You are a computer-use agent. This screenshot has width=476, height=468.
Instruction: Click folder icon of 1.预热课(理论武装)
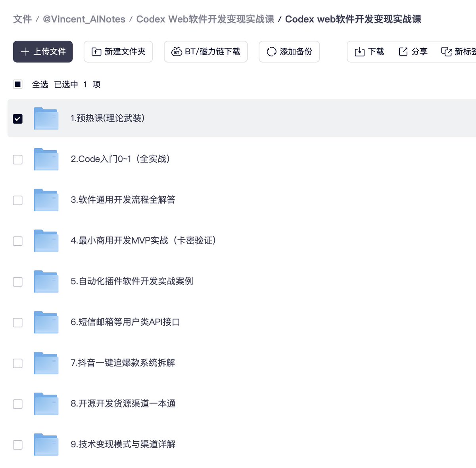pos(46,118)
